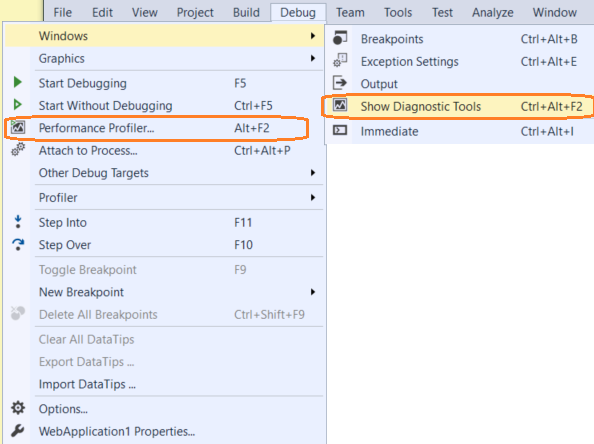Open the Build menu
This screenshot has height=444, width=594.
click(x=246, y=13)
